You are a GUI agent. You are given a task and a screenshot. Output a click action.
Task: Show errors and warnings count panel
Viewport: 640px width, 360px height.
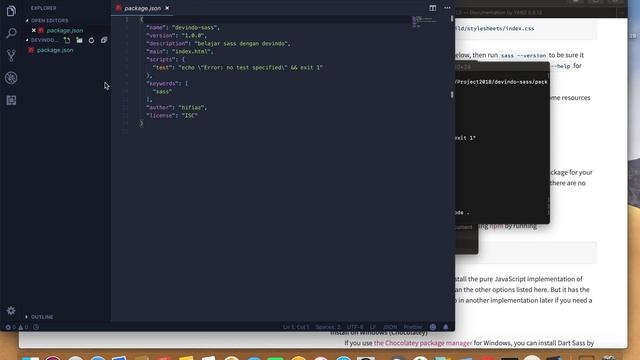(x=17, y=327)
